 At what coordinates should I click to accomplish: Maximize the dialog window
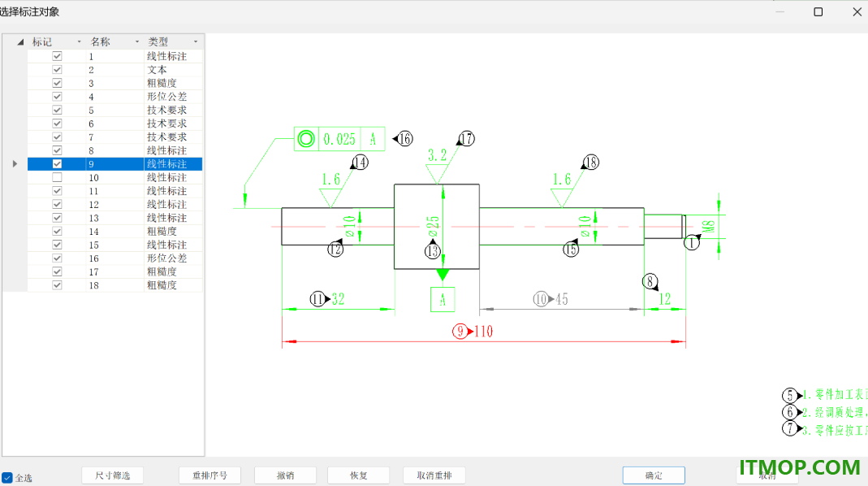(818, 11)
